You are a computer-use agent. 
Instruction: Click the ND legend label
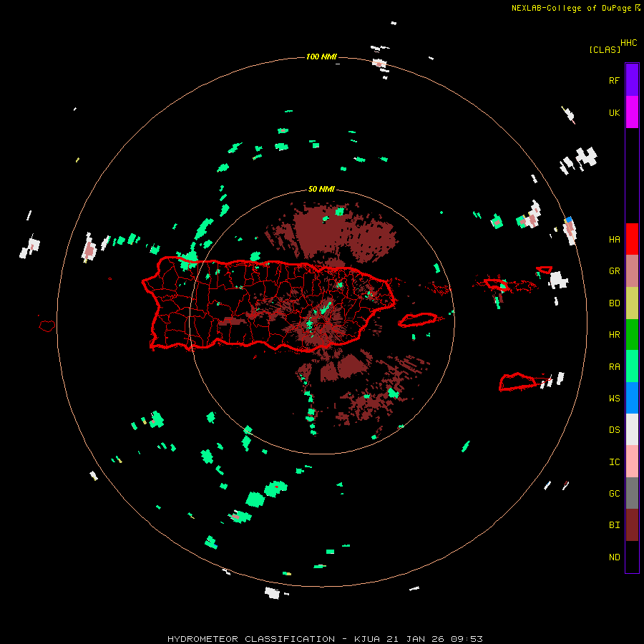coord(614,557)
